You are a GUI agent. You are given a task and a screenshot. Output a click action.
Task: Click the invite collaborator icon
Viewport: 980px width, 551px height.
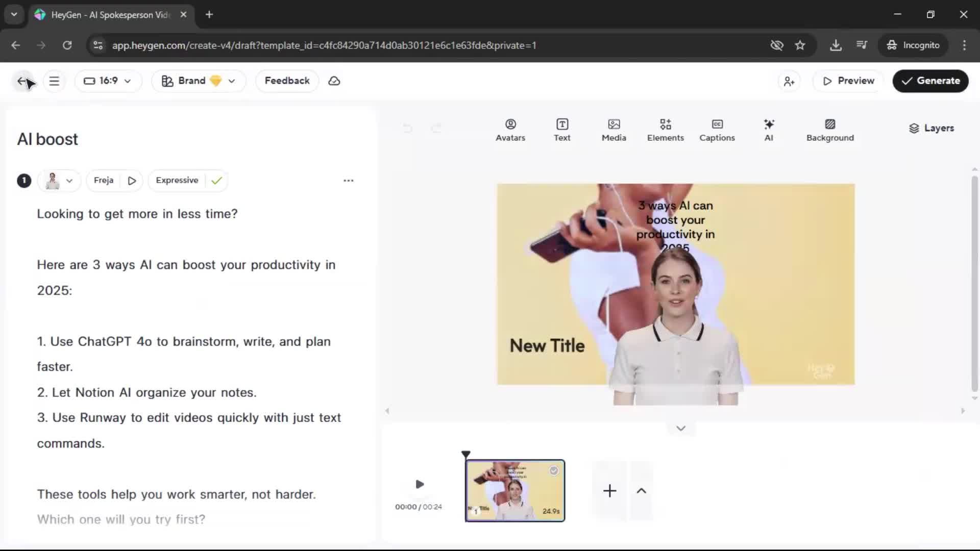point(789,81)
